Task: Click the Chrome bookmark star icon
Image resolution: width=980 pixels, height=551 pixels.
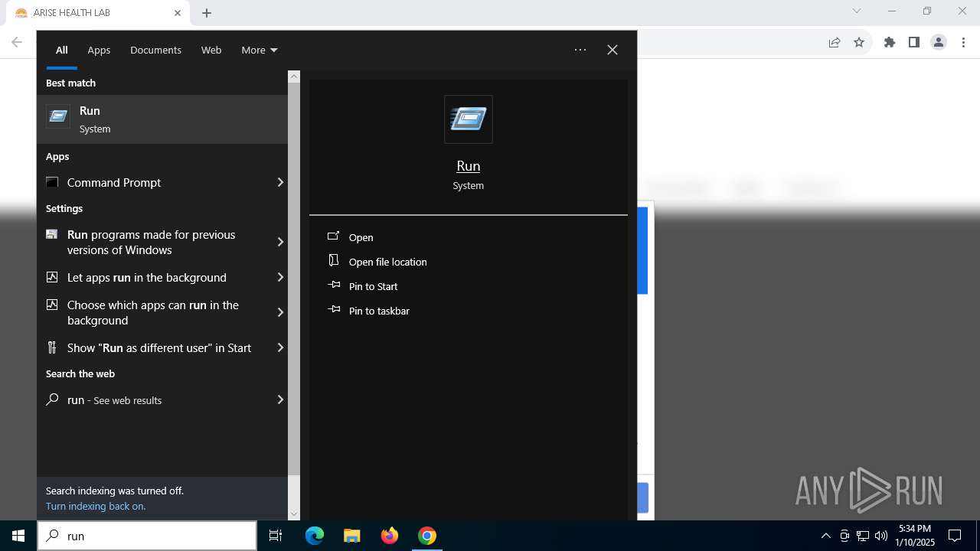Action: tap(859, 42)
